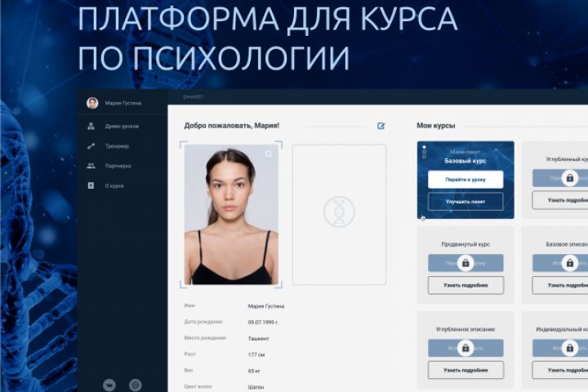Click the Добро пожаловать, Мария! heading
This screenshot has height=392, width=588.
pyautogui.click(x=231, y=126)
